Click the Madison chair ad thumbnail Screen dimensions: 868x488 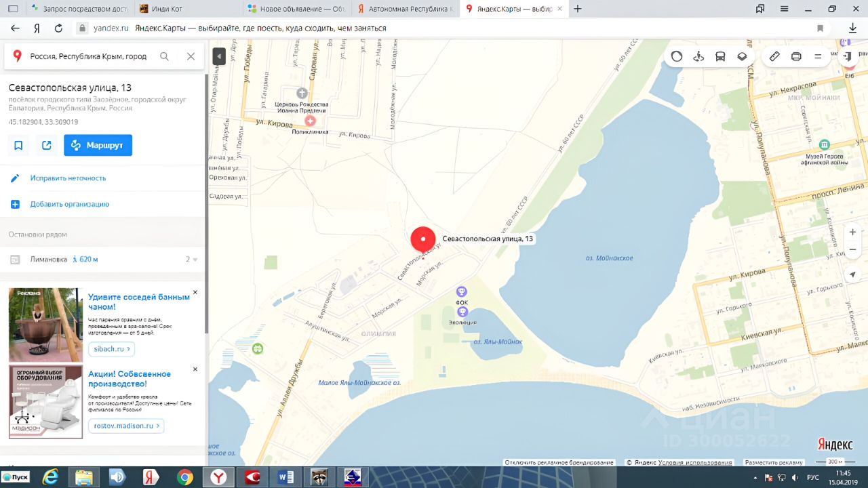pos(45,402)
